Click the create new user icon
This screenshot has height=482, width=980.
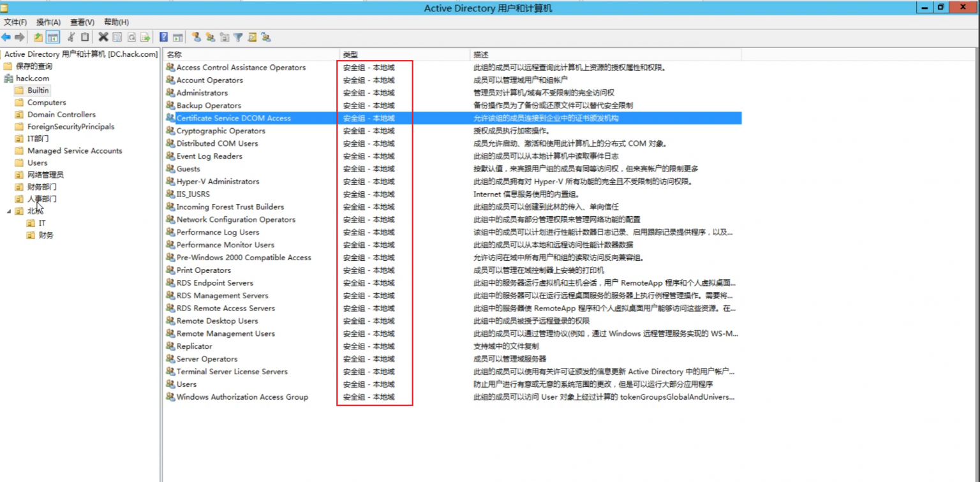tap(197, 37)
